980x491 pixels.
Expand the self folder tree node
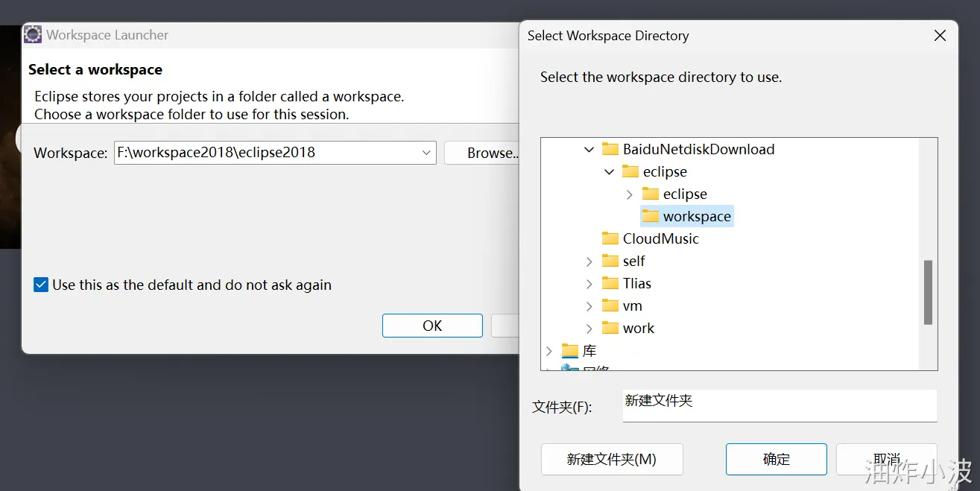click(589, 261)
